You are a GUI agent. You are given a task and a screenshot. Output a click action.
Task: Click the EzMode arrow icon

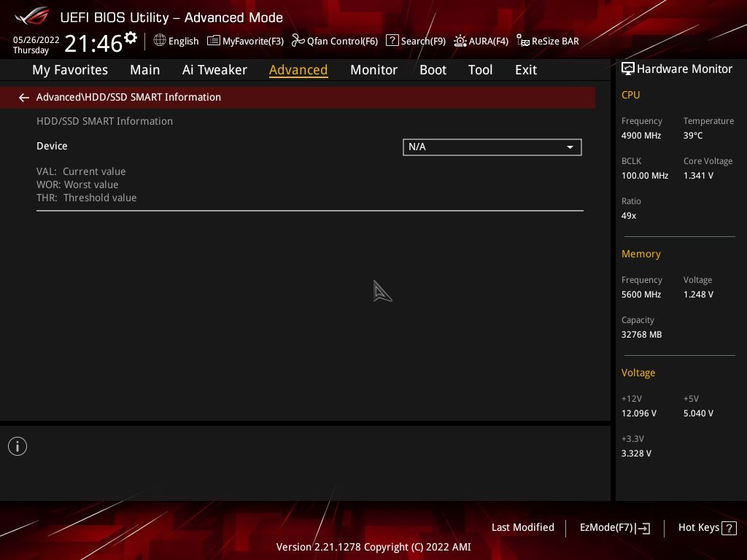(x=643, y=528)
